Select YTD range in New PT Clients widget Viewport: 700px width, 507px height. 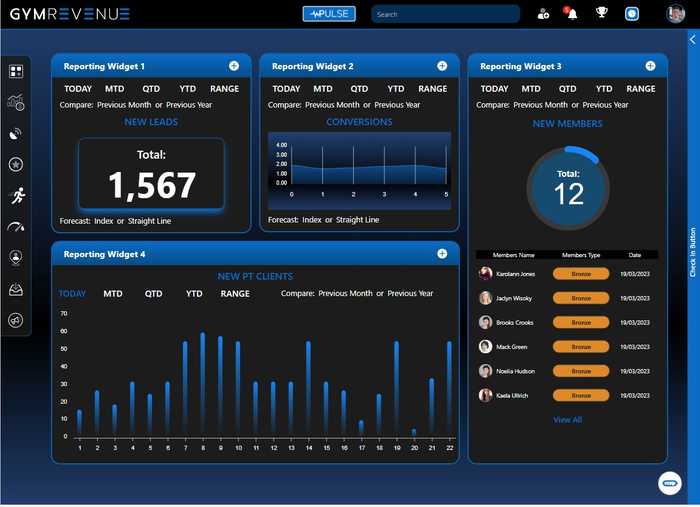pyautogui.click(x=194, y=294)
